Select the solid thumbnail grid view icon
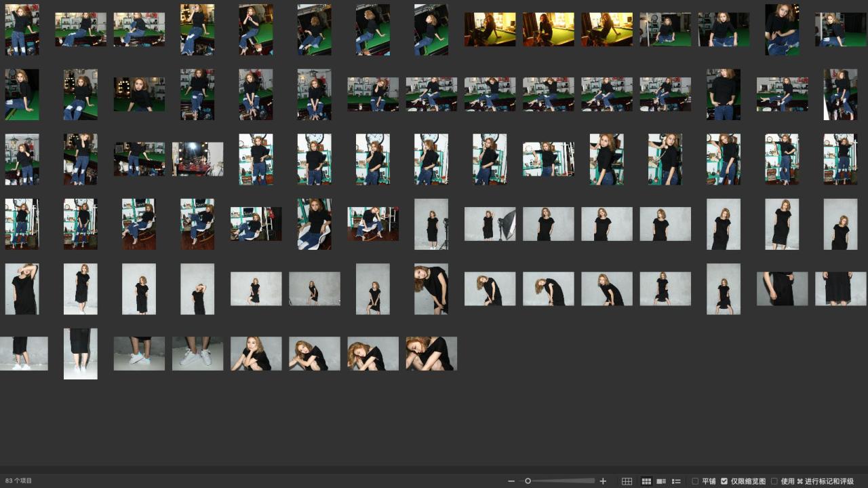 (x=646, y=481)
